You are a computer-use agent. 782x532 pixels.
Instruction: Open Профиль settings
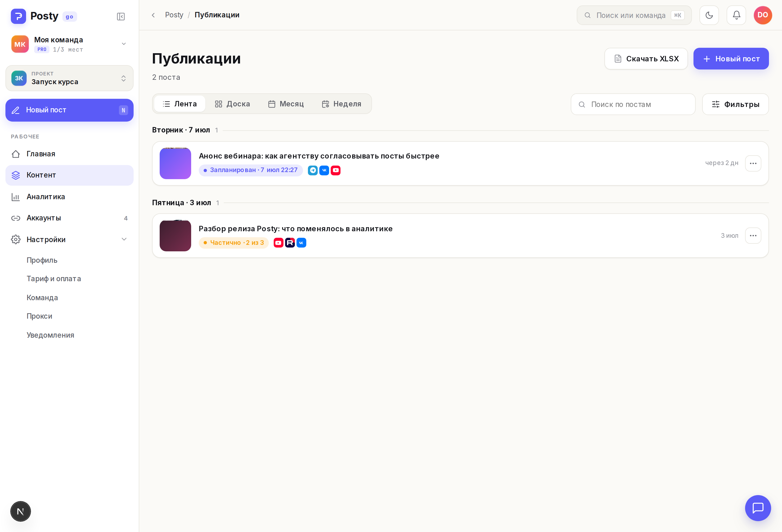coord(42,260)
